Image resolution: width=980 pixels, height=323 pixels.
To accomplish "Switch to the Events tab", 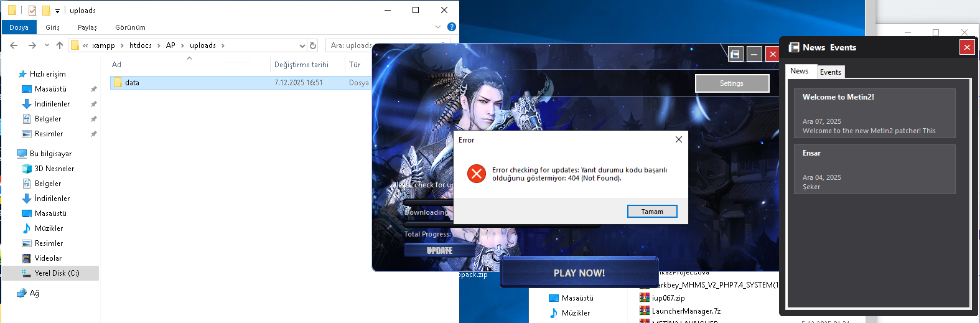I will tap(830, 72).
